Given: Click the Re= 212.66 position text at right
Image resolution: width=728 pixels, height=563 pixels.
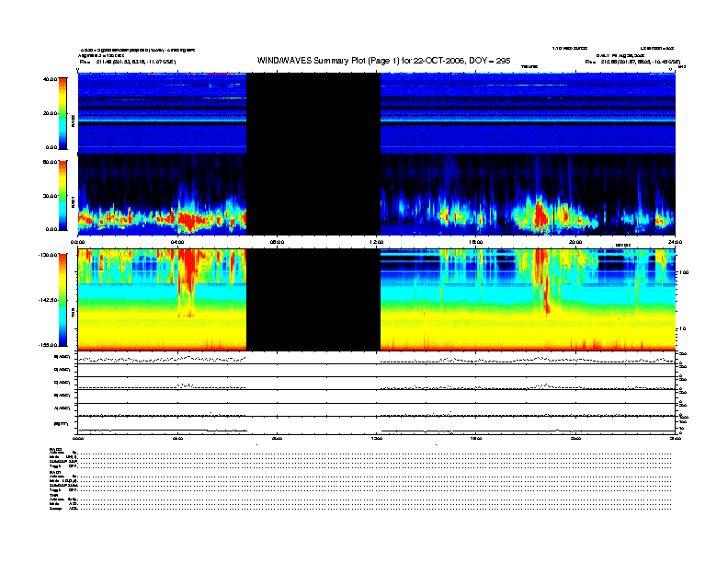Looking at the screenshot, I should tap(632, 62).
